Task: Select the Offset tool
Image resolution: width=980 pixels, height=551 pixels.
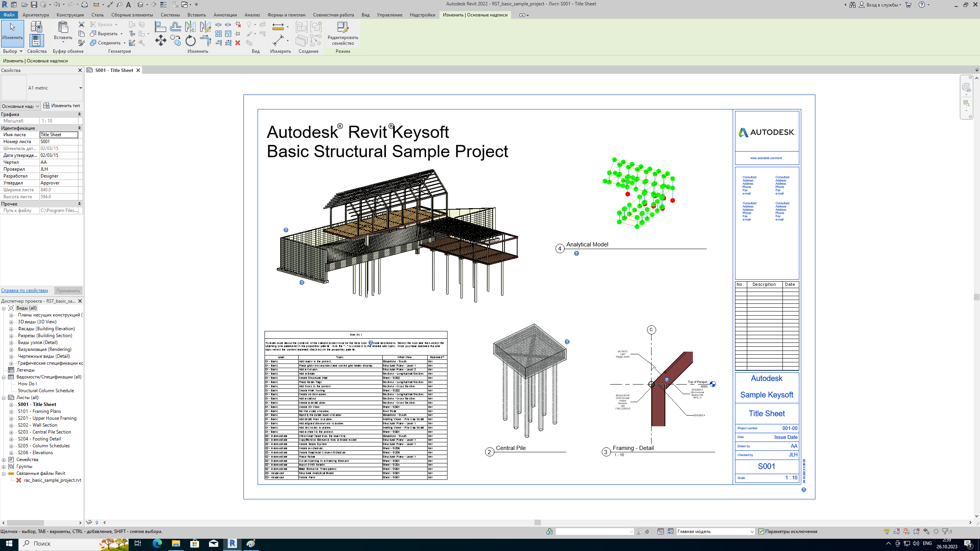Action: tap(176, 27)
